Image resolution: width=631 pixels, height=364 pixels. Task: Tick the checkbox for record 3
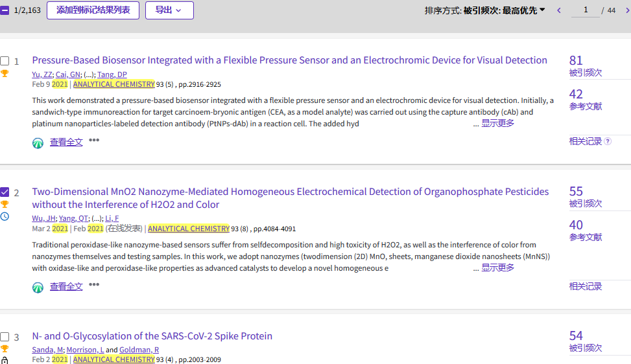point(5,337)
